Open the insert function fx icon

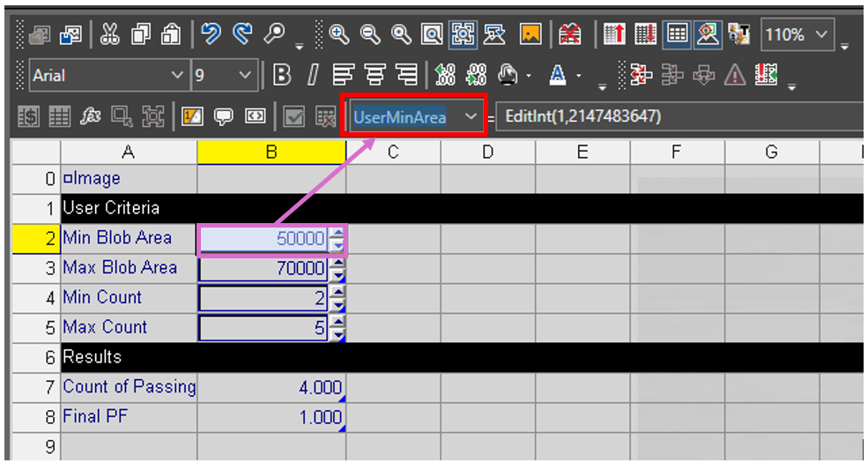point(89,116)
